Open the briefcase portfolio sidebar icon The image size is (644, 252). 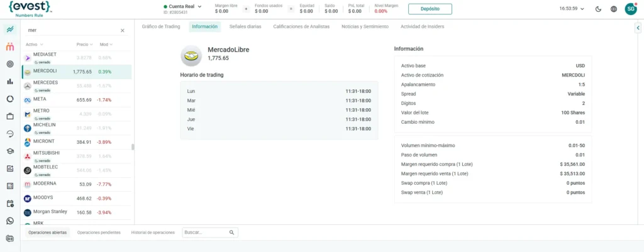[x=10, y=116]
